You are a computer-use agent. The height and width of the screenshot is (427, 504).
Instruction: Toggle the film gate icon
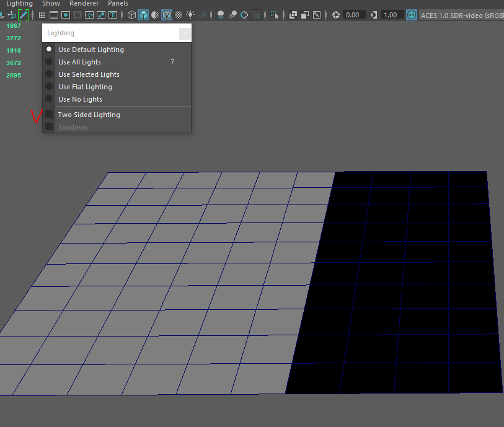tap(54, 15)
